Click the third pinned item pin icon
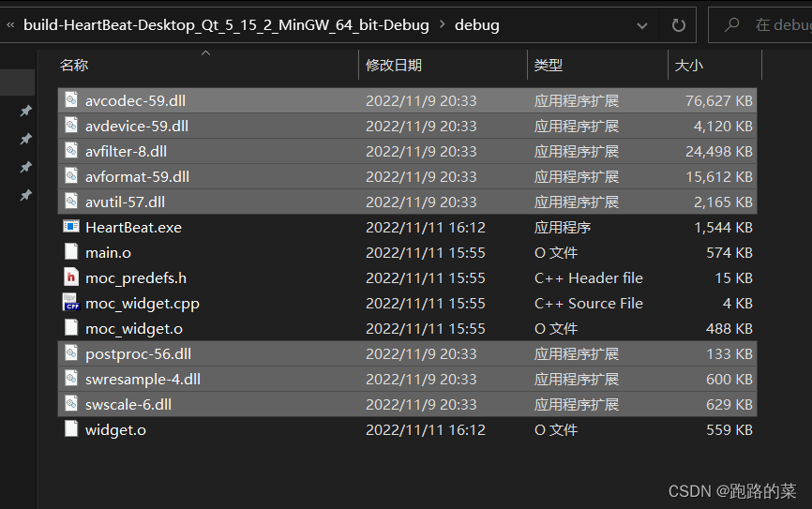Screen dimensions: 812x509 [x=25, y=167]
